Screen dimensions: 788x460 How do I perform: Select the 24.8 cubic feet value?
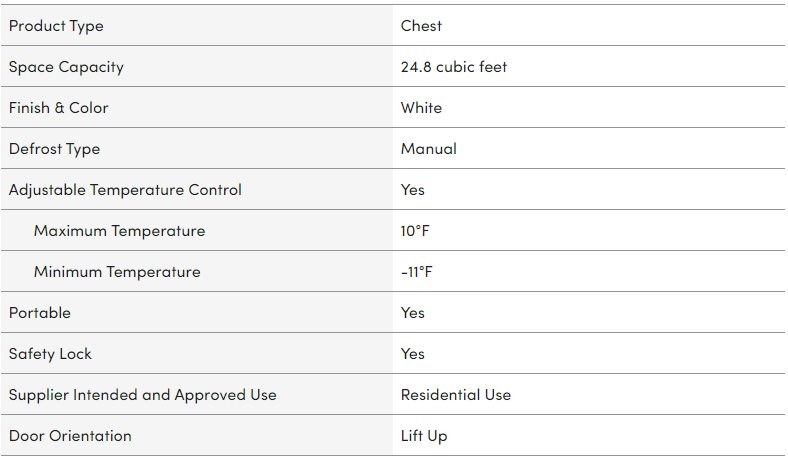[x=454, y=67]
